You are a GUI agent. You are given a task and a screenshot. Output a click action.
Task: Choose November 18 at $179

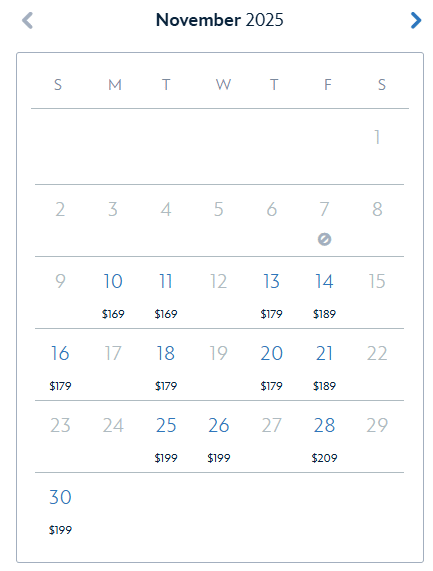click(x=166, y=365)
